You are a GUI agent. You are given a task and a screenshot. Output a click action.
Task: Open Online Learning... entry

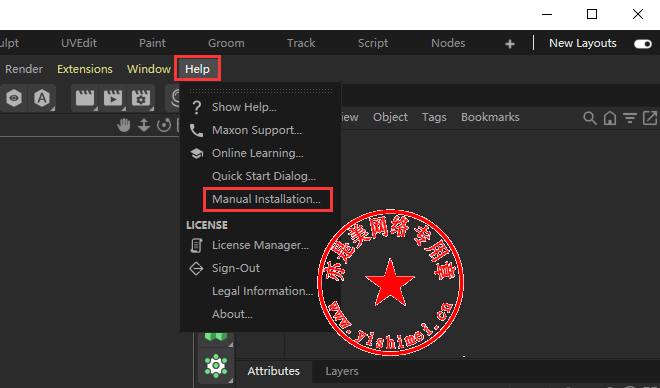click(257, 153)
